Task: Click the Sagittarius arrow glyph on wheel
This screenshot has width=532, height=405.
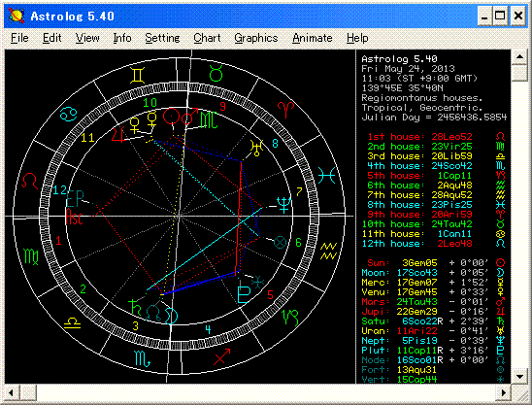Action: point(222,356)
